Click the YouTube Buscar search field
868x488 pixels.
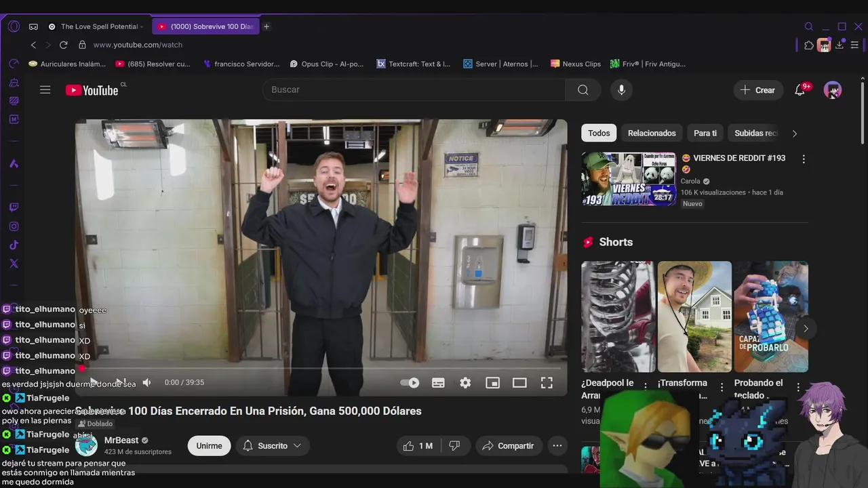pyautogui.click(x=414, y=90)
